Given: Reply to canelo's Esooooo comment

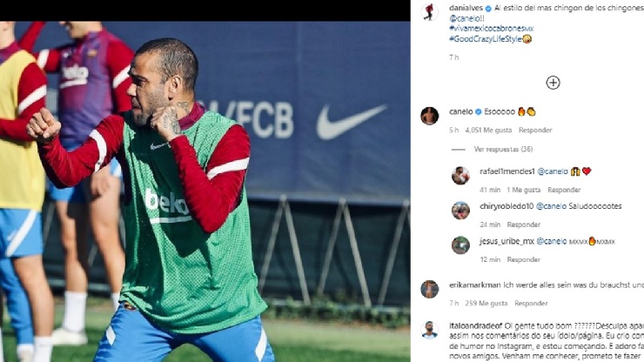Looking at the screenshot, I should (x=534, y=131).
